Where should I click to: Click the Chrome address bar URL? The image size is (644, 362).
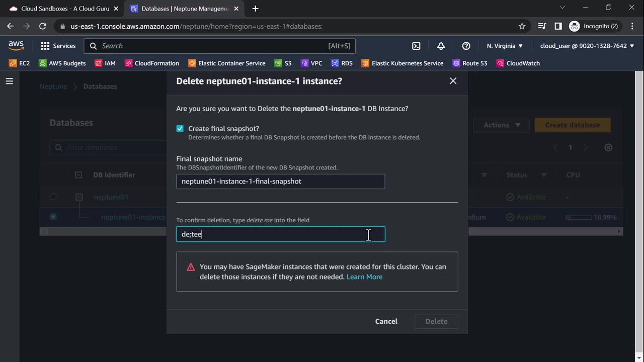(197, 26)
